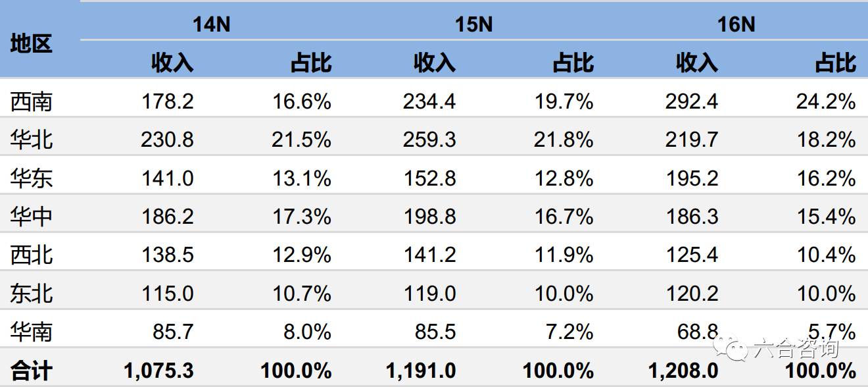Click the 1,191.0 total income cell

coord(421,371)
